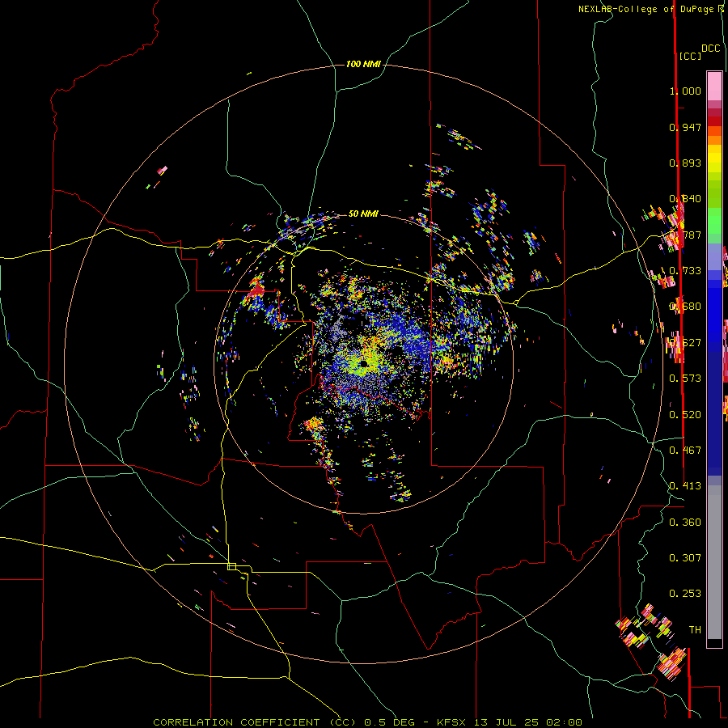Image resolution: width=728 pixels, height=728 pixels.
Task: Click the 1.000 scale value
Action: coord(685,91)
